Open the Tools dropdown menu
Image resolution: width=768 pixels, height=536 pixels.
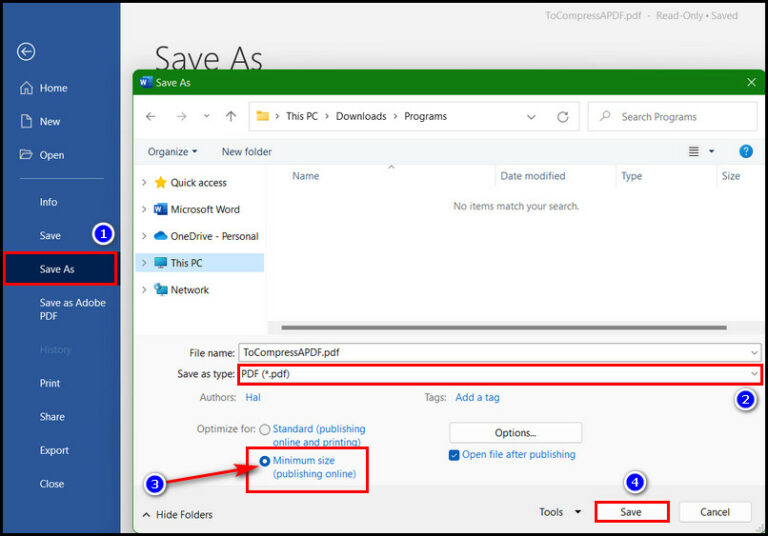560,512
